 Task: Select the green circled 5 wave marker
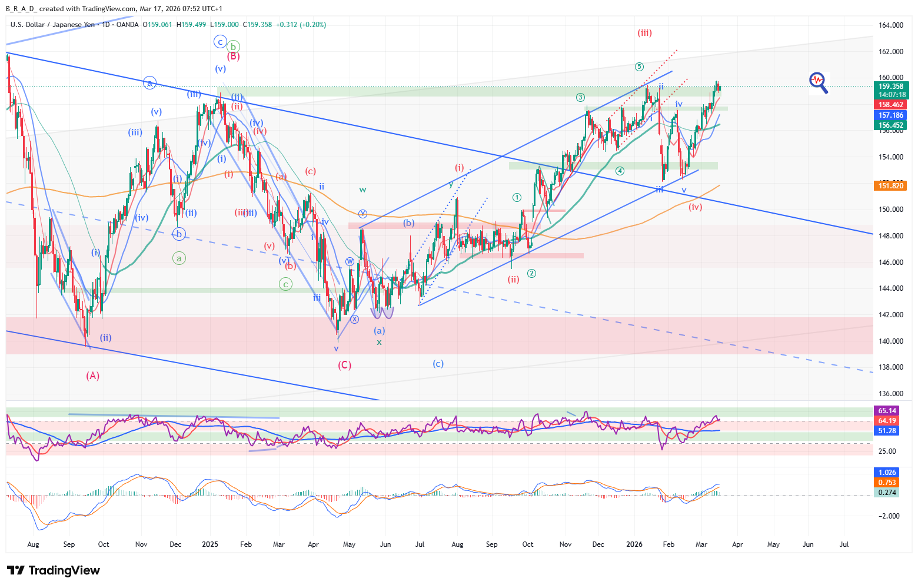click(x=639, y=67)
